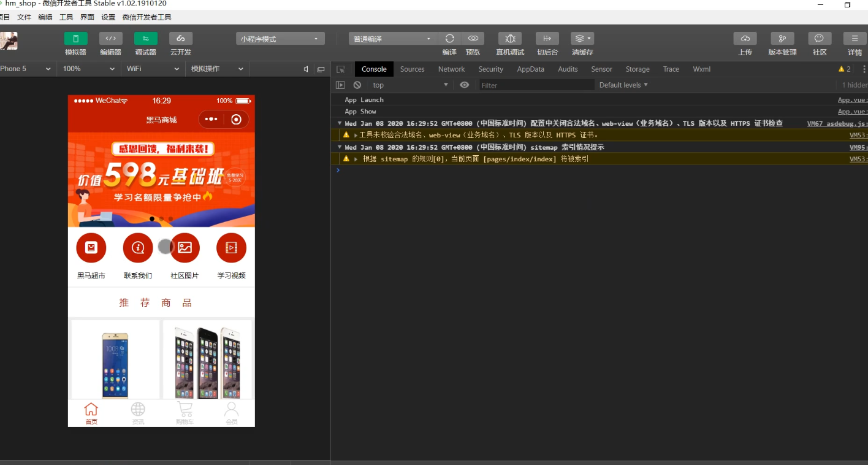868x465 pixels.
Task: Switch to the Storage tab
Action: coord(638,69)
